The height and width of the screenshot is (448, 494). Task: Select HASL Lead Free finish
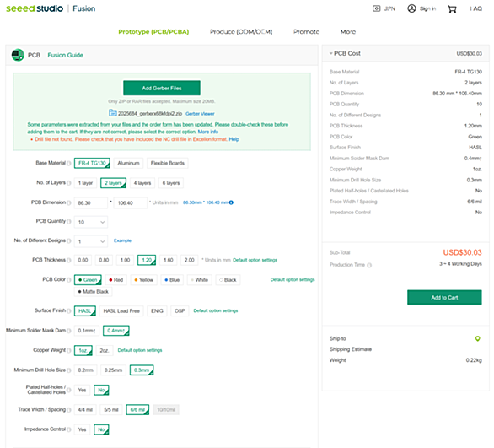pyautogui.click(x=121, y=310)
